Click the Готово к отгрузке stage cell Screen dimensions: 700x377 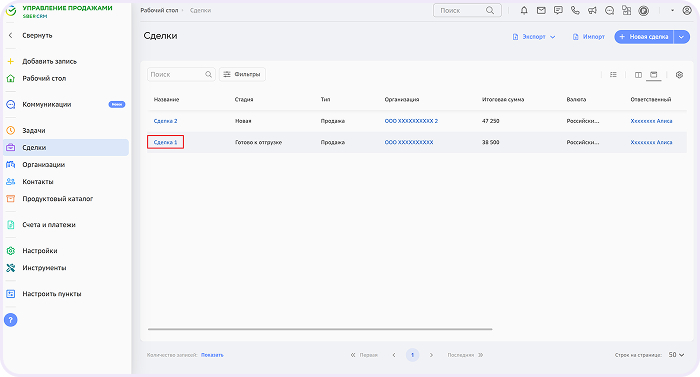258,142
